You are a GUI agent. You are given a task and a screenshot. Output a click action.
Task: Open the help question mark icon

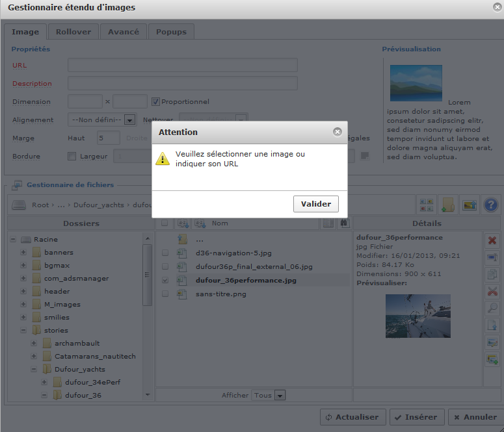(x=490, y=205)
